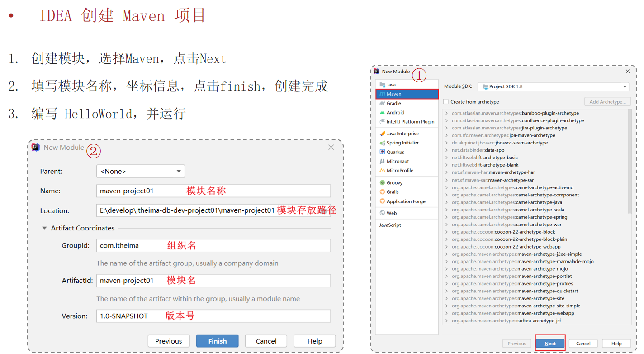Click the Finish button
This screenshot has width=644, height=354.
point(217,341)
